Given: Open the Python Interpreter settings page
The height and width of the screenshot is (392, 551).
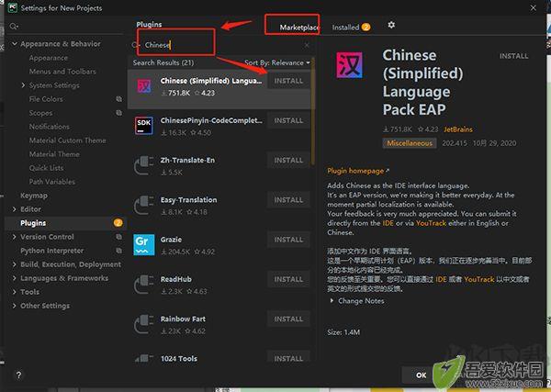Looking at the screenshot, I should 52,251.
